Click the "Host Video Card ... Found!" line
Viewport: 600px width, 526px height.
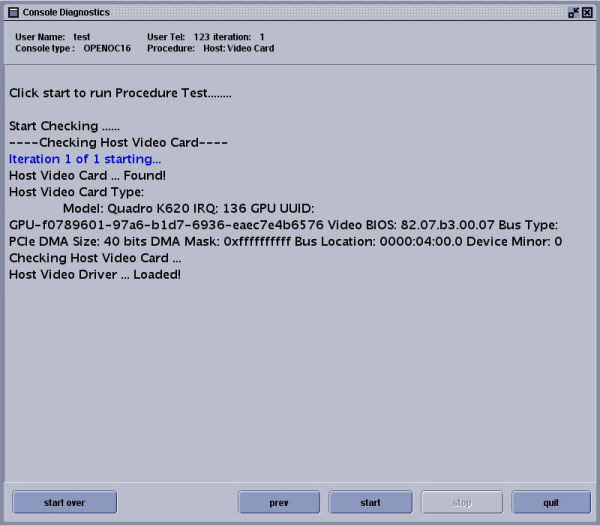pos(88,175)
